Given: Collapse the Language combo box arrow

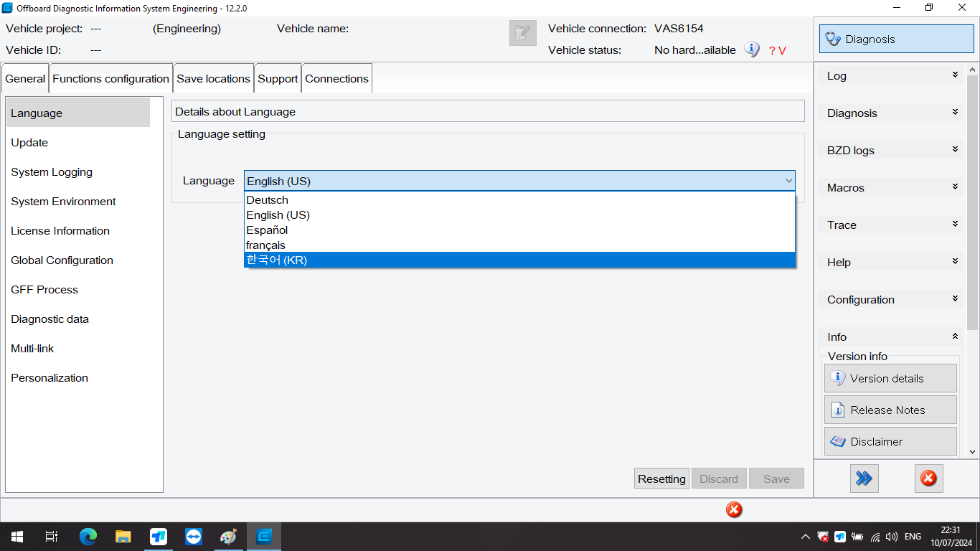Looking at the screenshot, I should pos(788,181).
